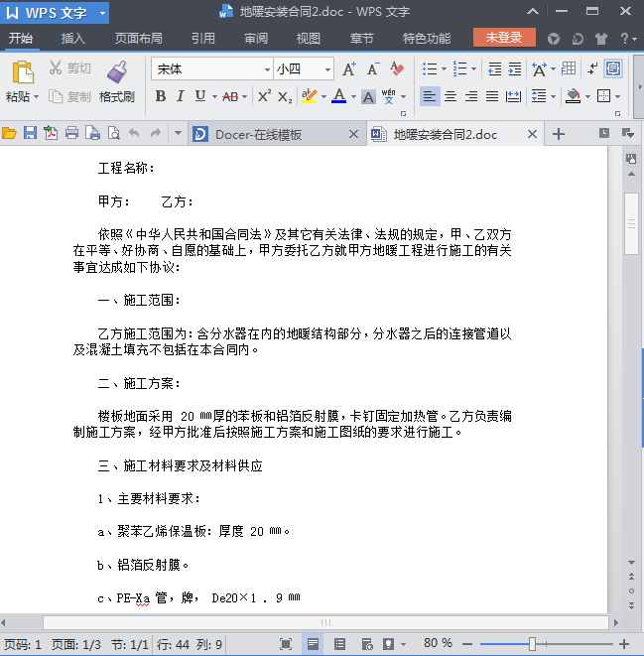Open file with folder icon
644x656 pixels.
tap(9, 133)
